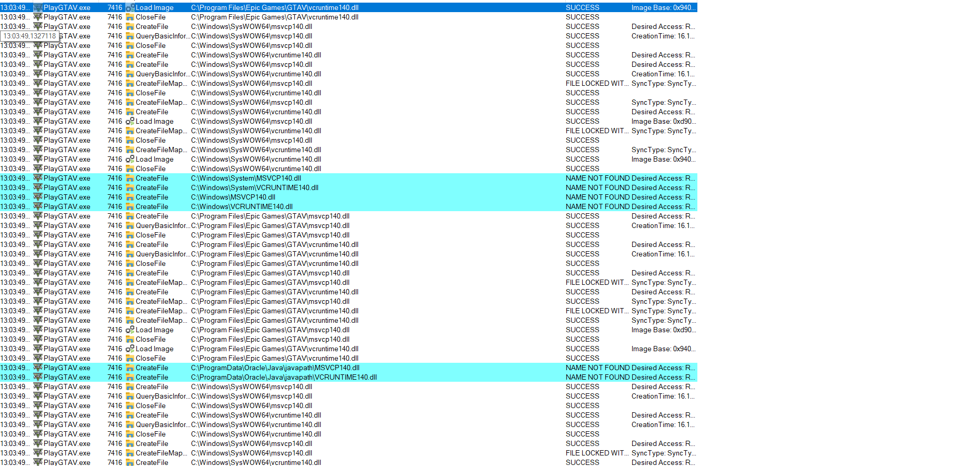Click the Load Image gear icon for SysWOW64\vcruntime140.dll
The height and width of the screenshot is (466, 980).
(x=130, y=160)
